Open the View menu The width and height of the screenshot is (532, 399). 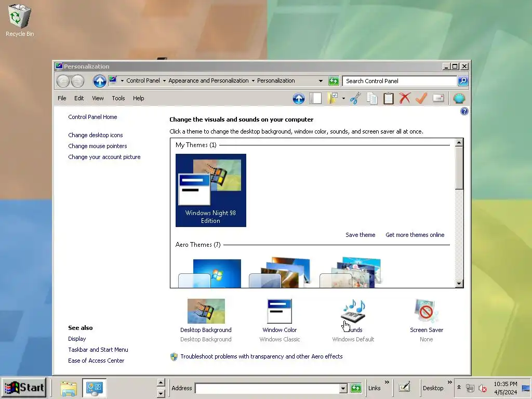click(x=98, y=98)
